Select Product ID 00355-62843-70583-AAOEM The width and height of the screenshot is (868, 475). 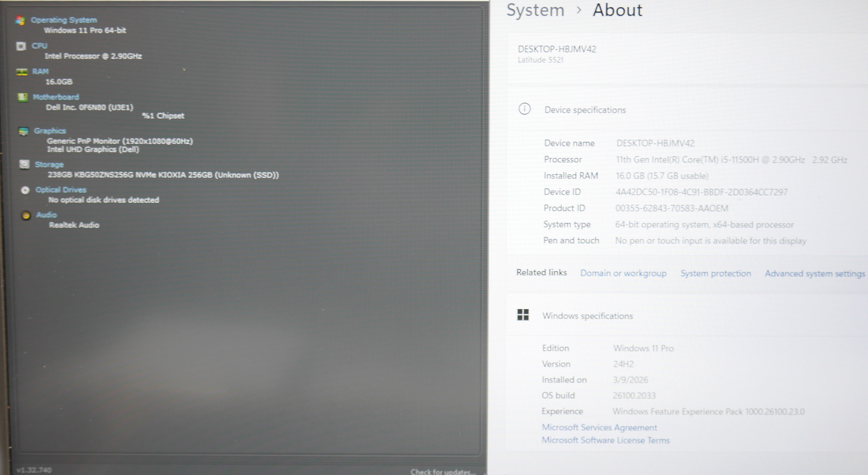click(672, 208)
